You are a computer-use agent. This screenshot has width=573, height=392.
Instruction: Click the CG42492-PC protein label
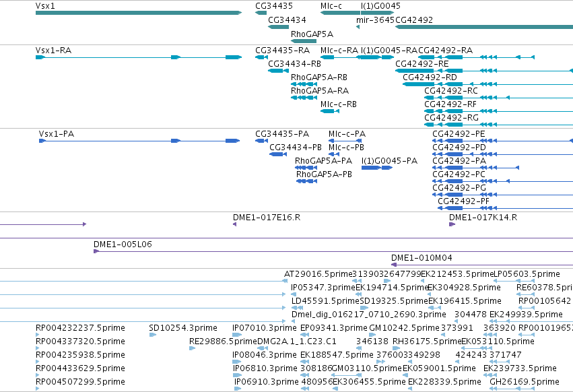459,174
